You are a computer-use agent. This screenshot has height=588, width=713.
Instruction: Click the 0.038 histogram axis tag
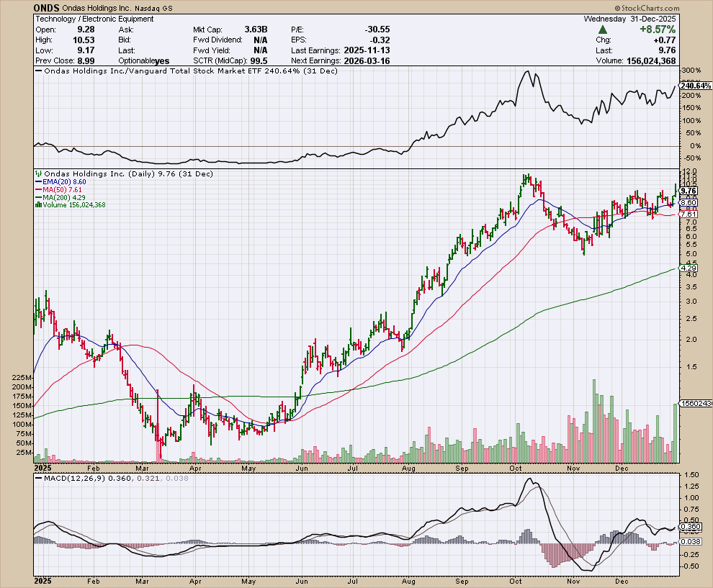tap(691, 542)
